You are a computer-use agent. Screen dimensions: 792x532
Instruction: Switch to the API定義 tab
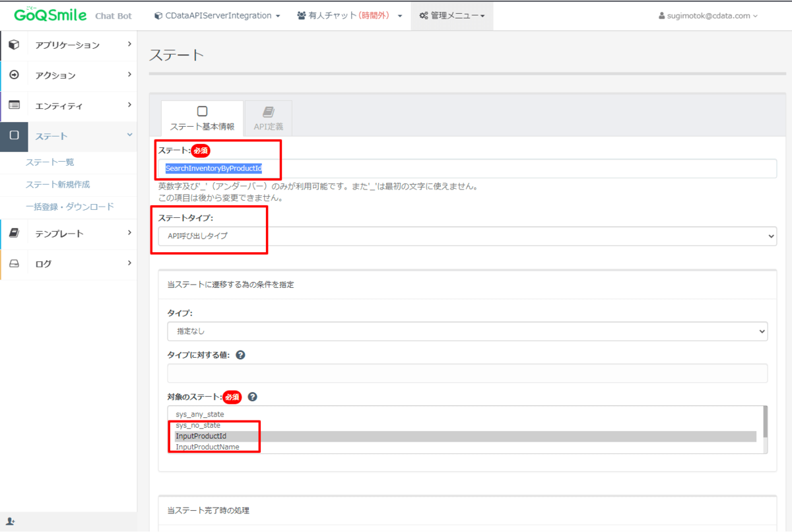tap(268, 119)
